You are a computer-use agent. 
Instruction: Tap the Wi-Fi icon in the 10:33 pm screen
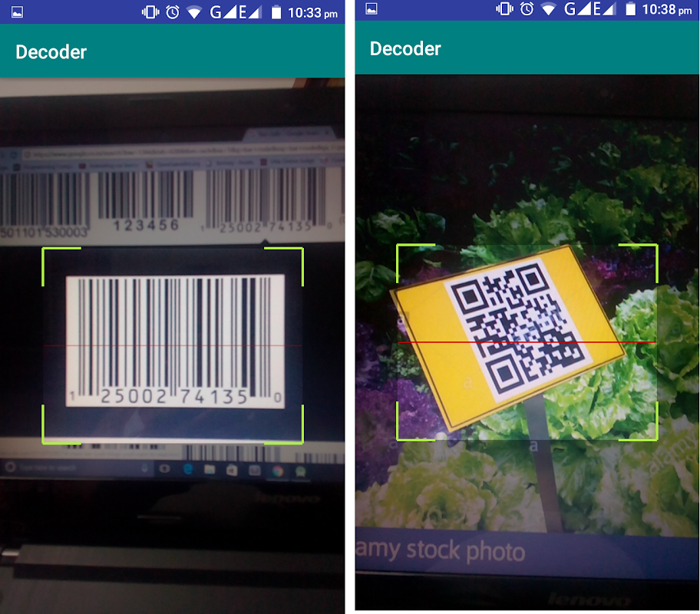pos(194,12)
